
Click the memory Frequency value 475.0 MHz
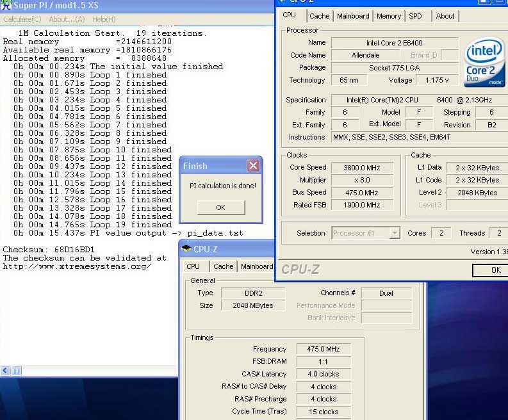click(x=324, y=349)
